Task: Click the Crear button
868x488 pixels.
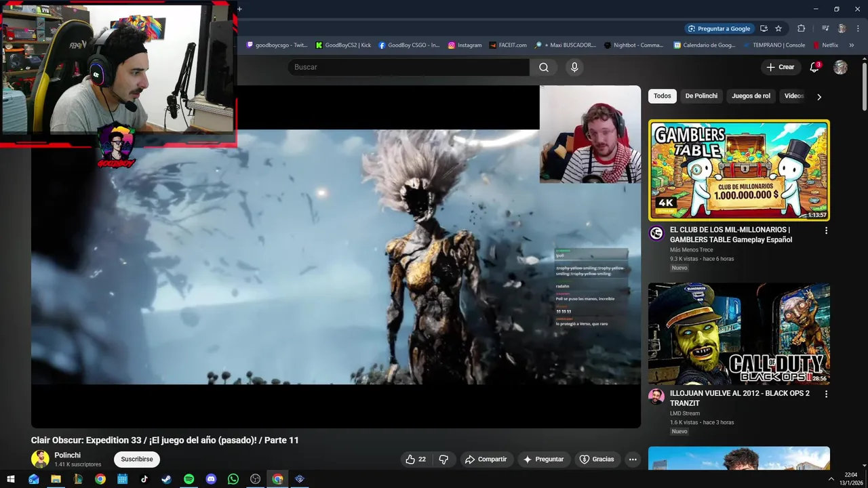Action: [x=781, y=67]
